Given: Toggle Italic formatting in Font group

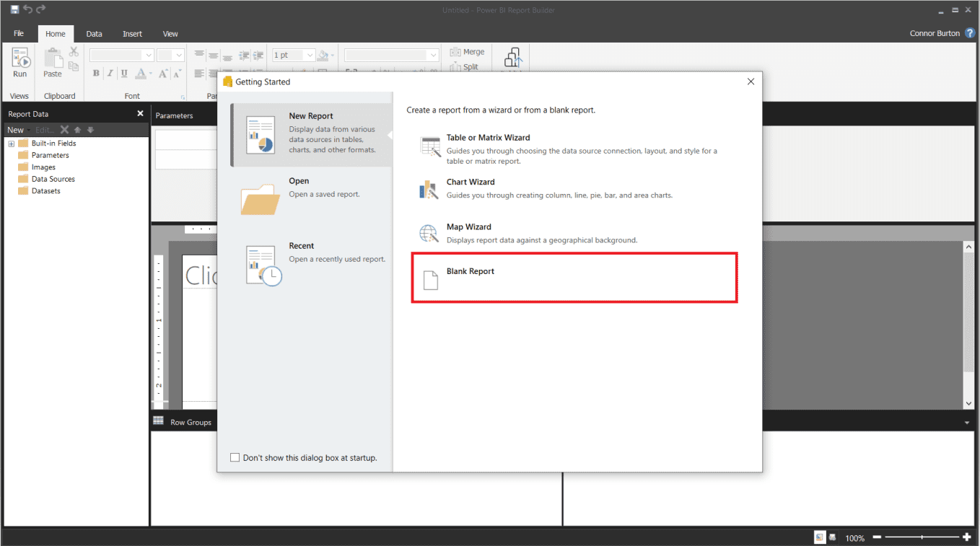Looking at the screenshot, I should 110,74.
